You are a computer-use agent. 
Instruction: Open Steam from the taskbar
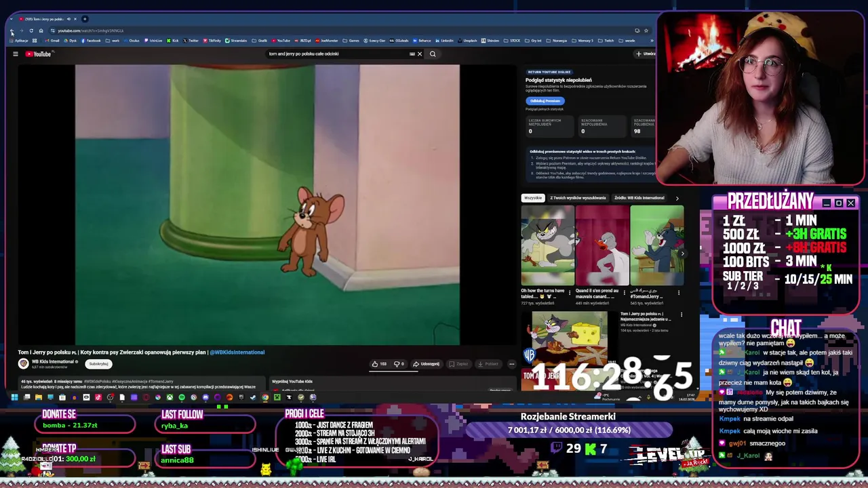253,397
